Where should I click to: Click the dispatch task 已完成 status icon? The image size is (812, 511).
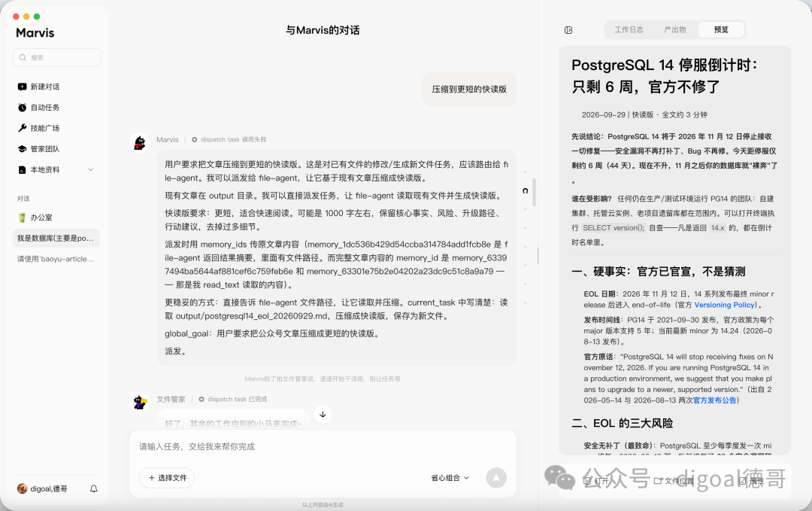pos(201,399)
